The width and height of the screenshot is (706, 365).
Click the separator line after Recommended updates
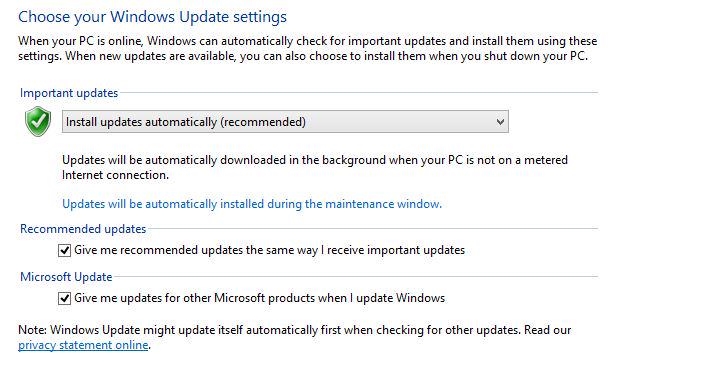pos(373,229)
